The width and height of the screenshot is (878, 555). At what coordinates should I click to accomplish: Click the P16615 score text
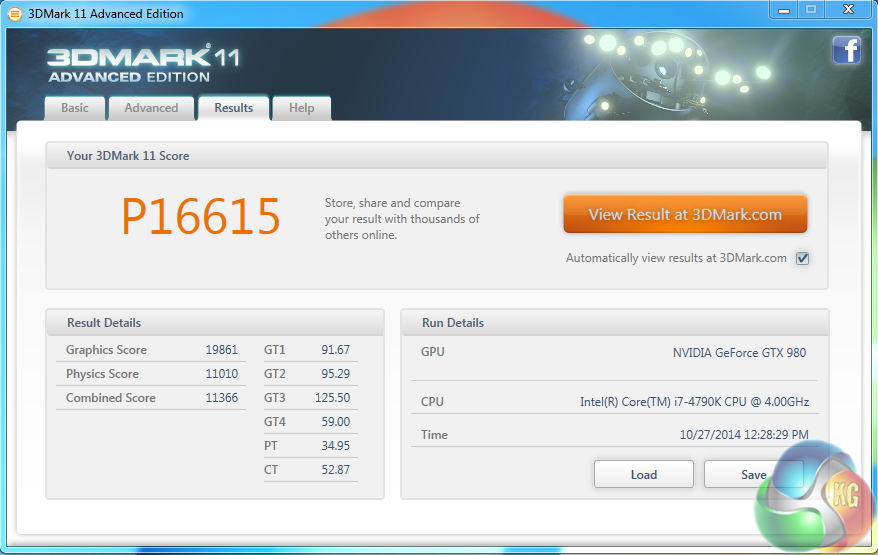pyautogui.click(x=201, y=217)
